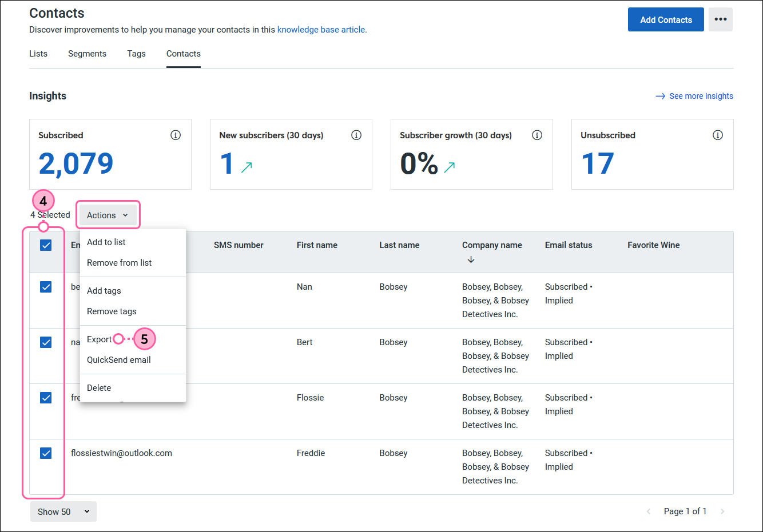The height and width of the screenshot is (532, 763).
Task: Open the three-dots more options menu
Action: pyautogui.click(x=720, y=19)
